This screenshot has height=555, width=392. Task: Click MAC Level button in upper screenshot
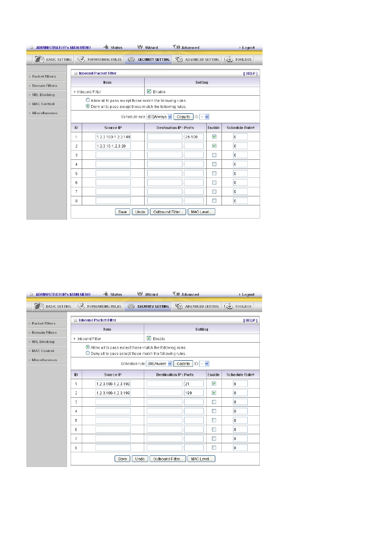[x=201, y=212]
